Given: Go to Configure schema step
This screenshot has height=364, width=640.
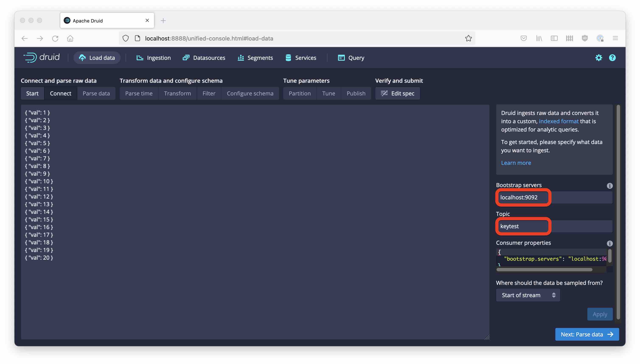Looking at the screenshot, I should (250, 93).
